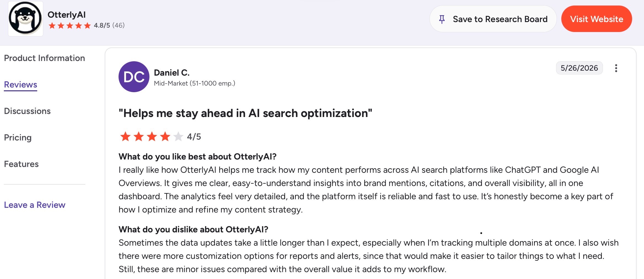Open the Pricing section
Image resolution: width=644 pixels, height=279 pixels.
point(18,137)
